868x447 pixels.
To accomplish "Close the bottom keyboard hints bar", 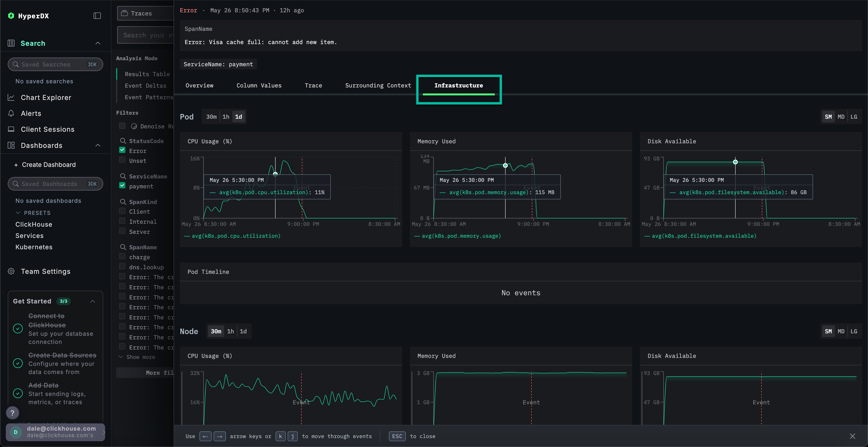I will coord(852,436).
